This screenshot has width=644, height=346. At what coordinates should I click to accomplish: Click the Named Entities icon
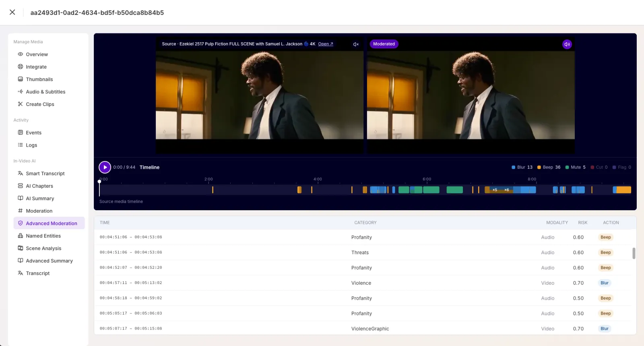(x=20, y=236)
